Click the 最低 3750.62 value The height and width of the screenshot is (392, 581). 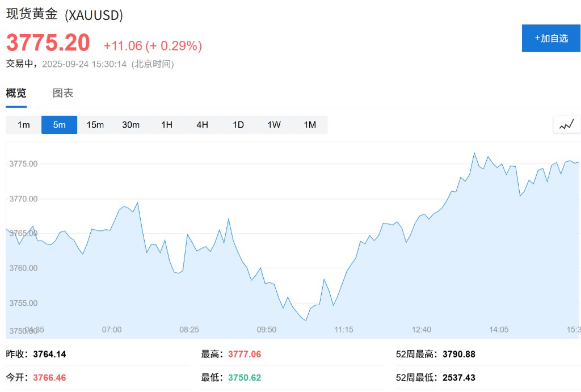(245, 377)
